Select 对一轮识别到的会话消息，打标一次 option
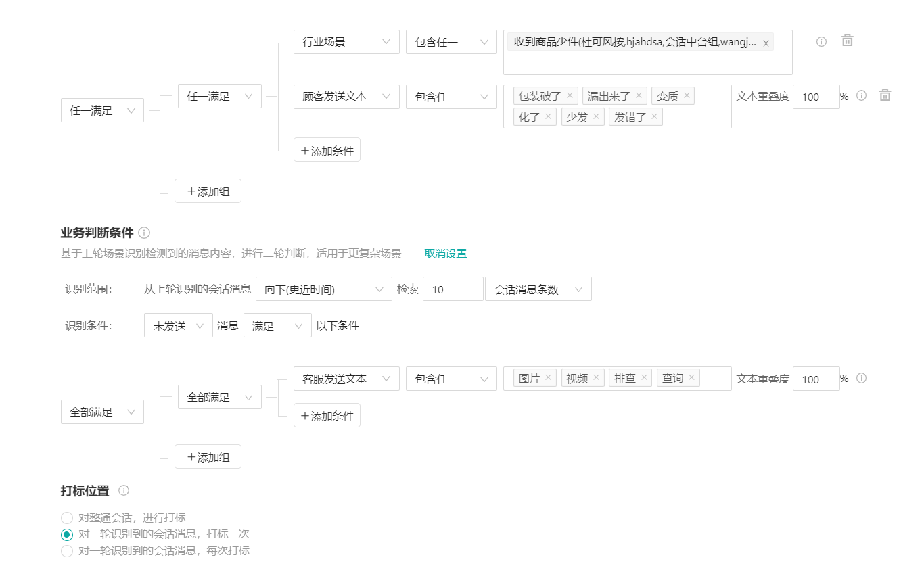 point(67,534)
